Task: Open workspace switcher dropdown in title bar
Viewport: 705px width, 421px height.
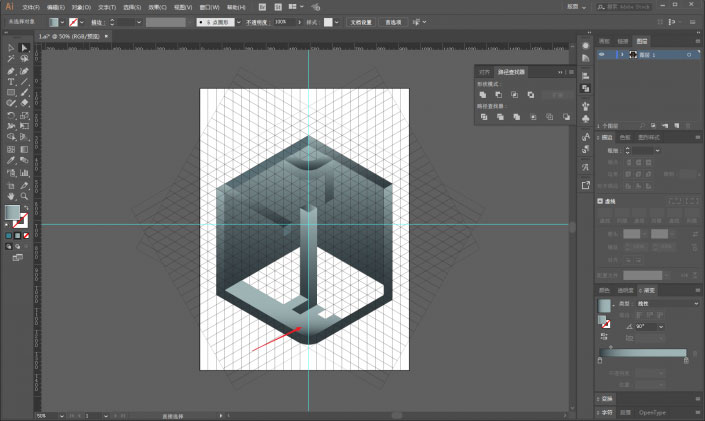Action: (x=577, y=7)
